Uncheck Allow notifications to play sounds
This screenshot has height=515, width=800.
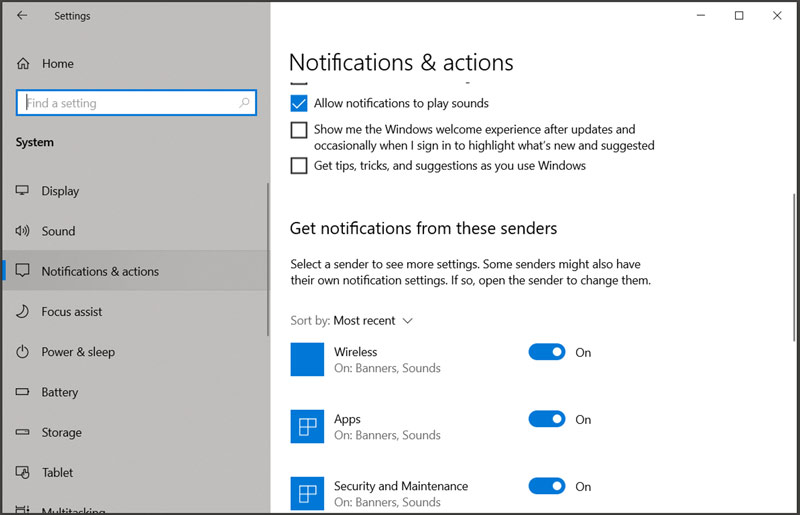coord(299,103)
